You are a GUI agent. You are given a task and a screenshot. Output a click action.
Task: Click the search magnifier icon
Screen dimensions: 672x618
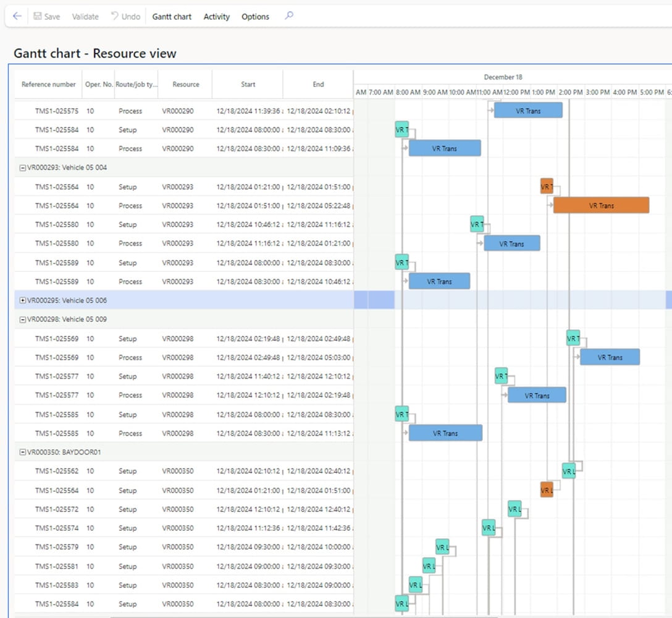288,17
